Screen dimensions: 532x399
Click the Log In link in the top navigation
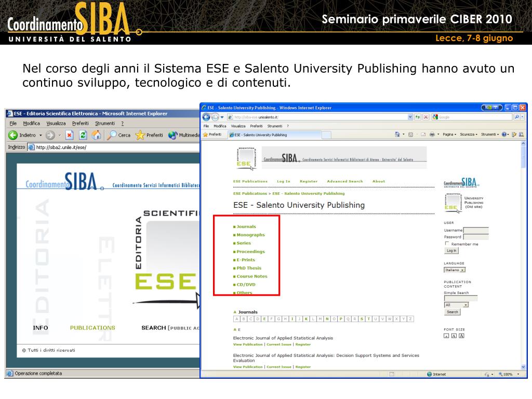(x=284, y=181)
